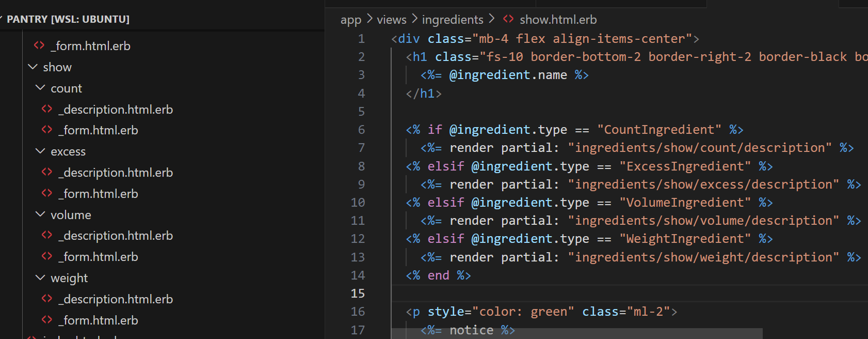Click file icon of excess's _description.html.erb
Image resolution: width=868 pixels, height=339 pixels.
[x=47, y=172]
